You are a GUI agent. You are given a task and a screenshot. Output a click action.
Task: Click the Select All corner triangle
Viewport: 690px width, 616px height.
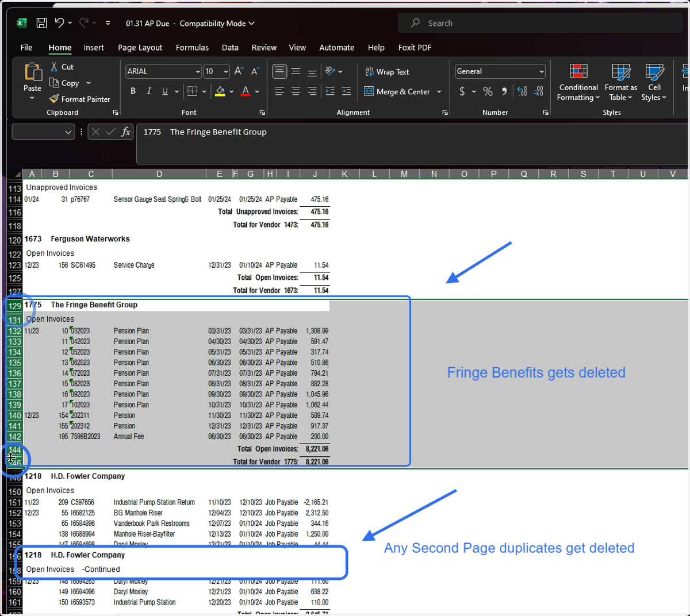pyautogui.click(x=17, y=174)
